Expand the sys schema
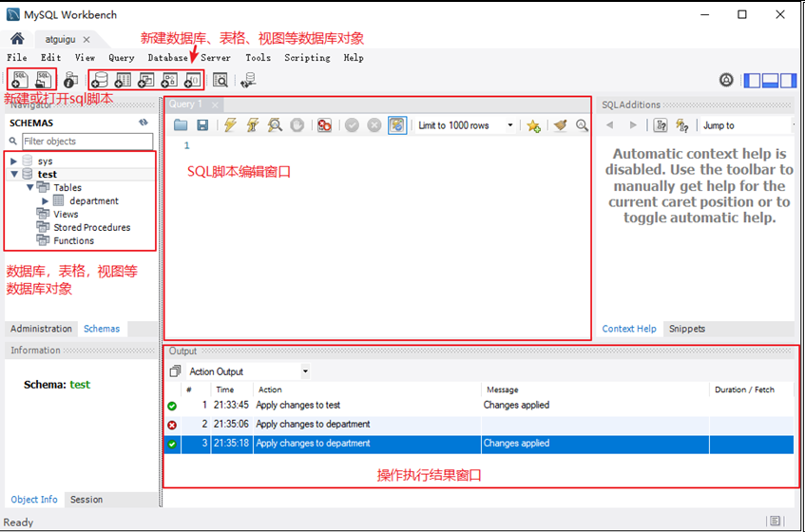 pyautogui.click(x=14, y=161)
